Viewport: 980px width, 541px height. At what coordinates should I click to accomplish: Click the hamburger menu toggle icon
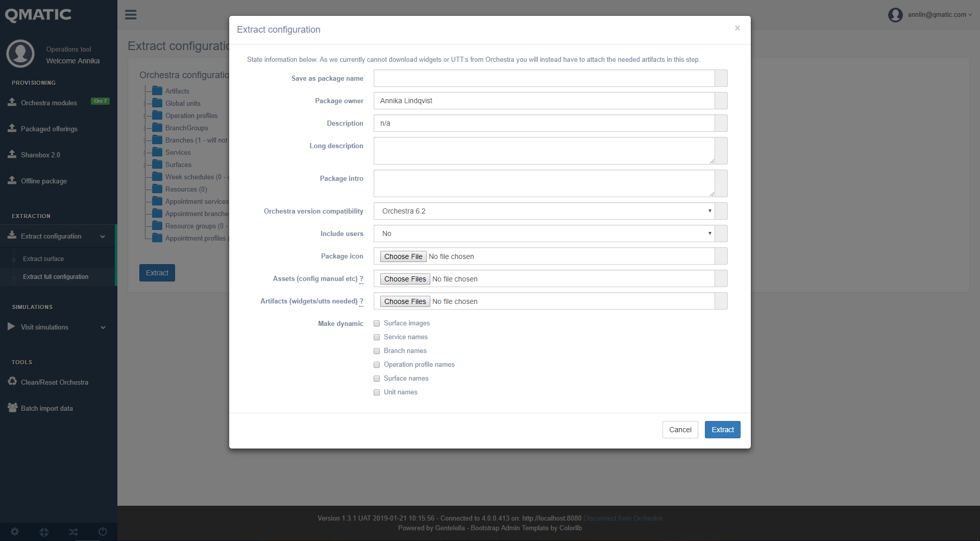pyautogui.click(x=131, y=15)
